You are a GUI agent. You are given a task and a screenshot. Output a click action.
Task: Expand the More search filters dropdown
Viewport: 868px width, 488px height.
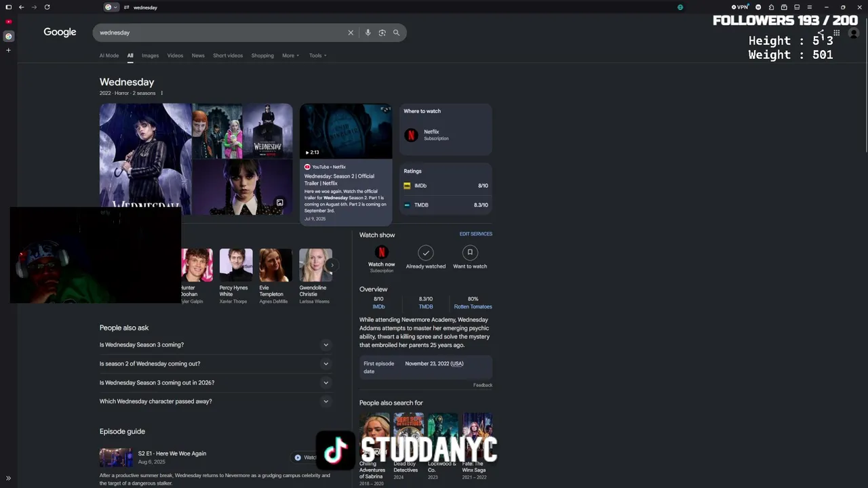[290, 56]
